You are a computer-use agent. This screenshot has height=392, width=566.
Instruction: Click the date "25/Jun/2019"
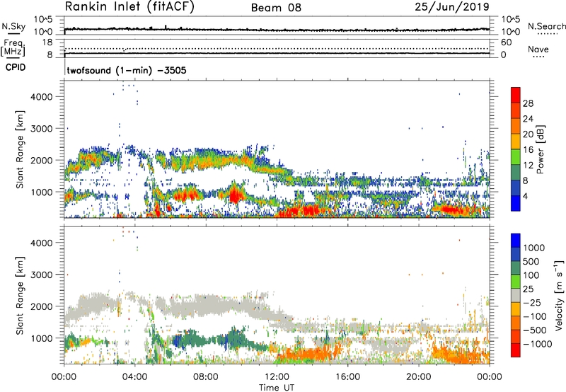[x=452, y=7]
